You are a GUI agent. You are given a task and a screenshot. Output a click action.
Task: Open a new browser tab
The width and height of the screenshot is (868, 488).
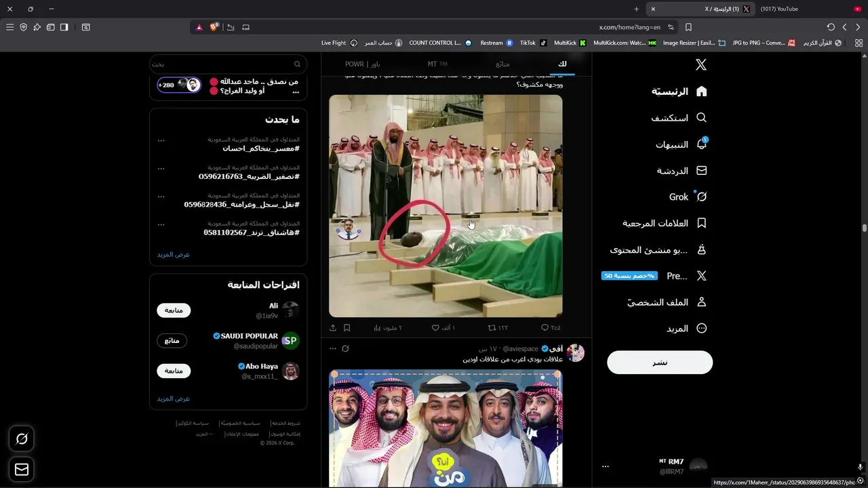coord(636,9)
